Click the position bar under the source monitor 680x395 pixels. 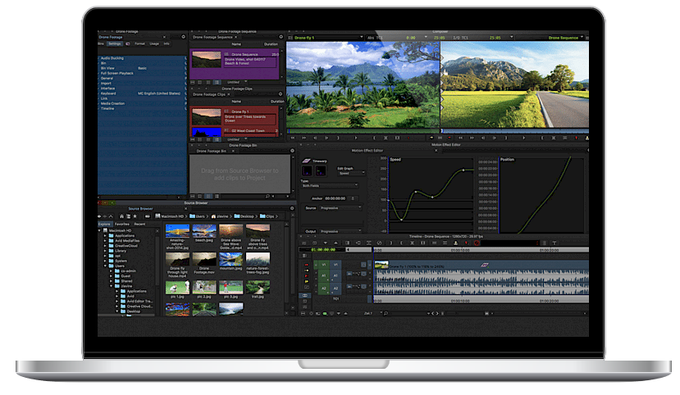pyautogui.click(x=363, y=131)
